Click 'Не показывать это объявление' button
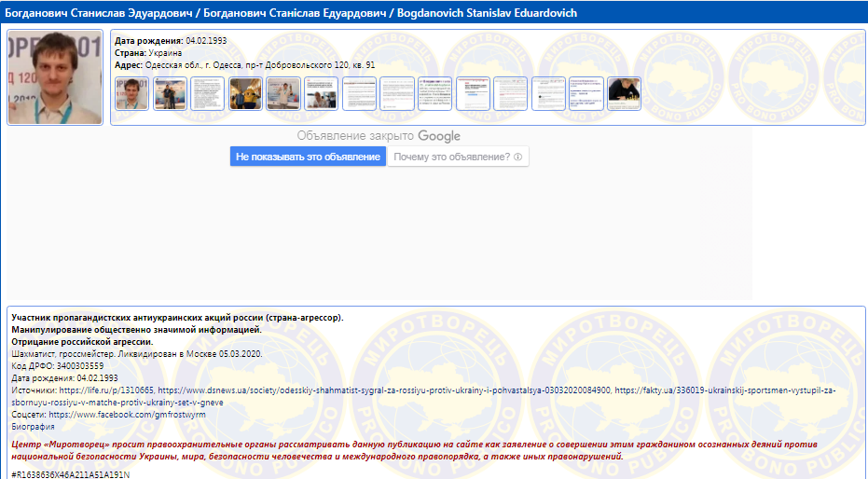The height and width of the screenshot is (479, 868). (x=308, y=157)
